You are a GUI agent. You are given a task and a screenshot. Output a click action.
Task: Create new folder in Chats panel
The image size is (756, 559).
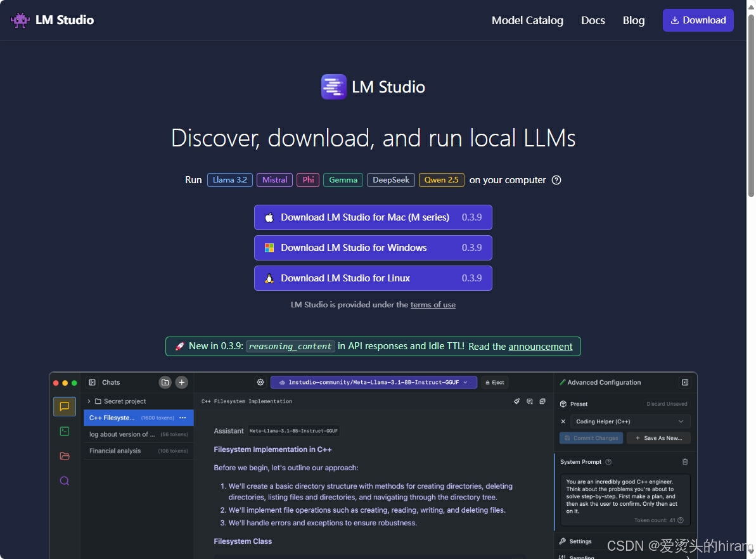165,382
